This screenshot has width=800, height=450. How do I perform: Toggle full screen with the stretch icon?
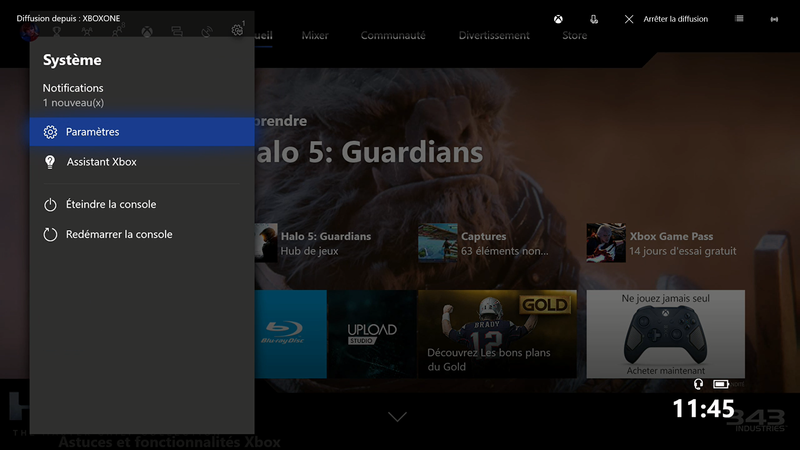[x=774, y=19]
